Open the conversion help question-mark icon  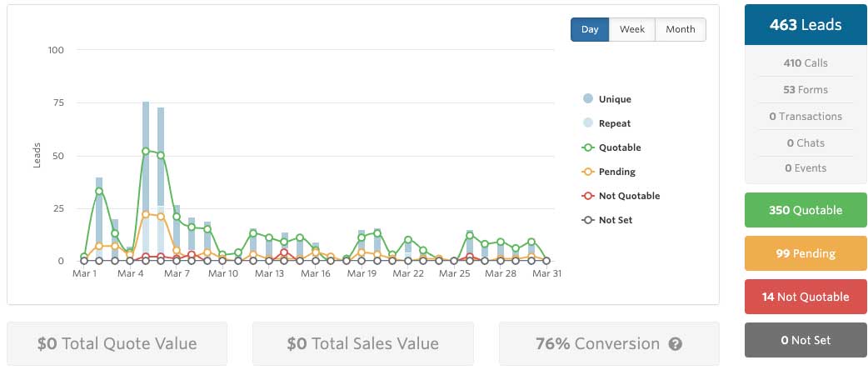pos(676,344)
